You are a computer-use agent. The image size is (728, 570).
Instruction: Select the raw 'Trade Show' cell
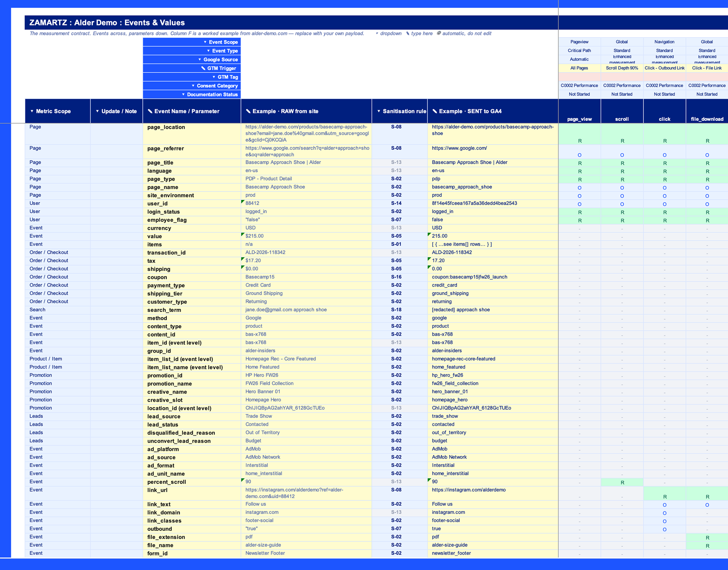coord(306,416)
